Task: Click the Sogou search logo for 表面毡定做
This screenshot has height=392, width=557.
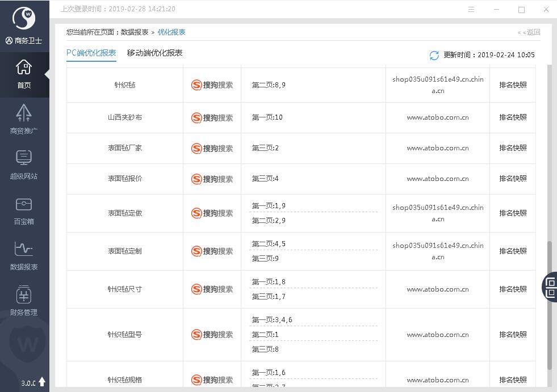Action: coord(212,213)
